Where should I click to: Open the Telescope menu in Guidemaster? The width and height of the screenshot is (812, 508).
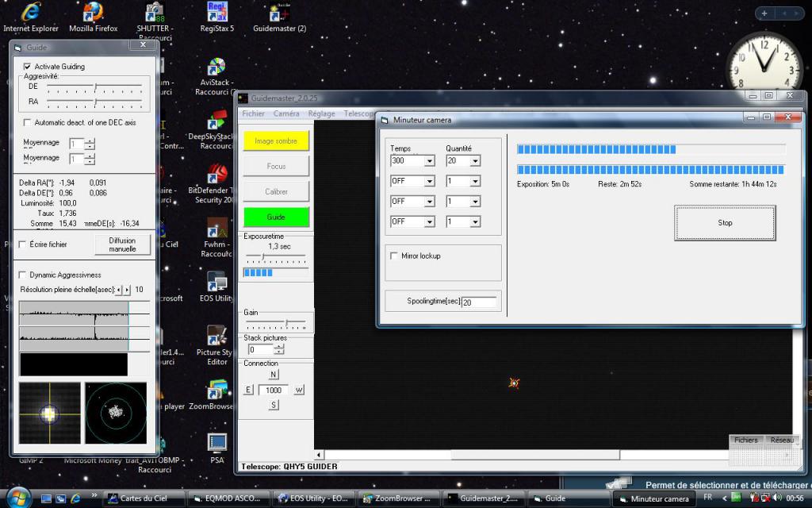point(358,114)
